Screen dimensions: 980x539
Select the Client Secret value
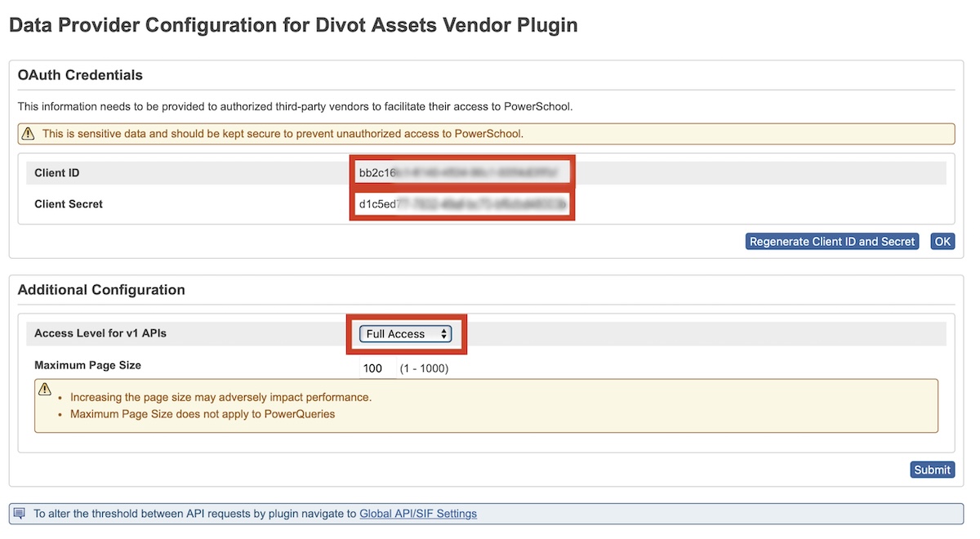[461, 204]
